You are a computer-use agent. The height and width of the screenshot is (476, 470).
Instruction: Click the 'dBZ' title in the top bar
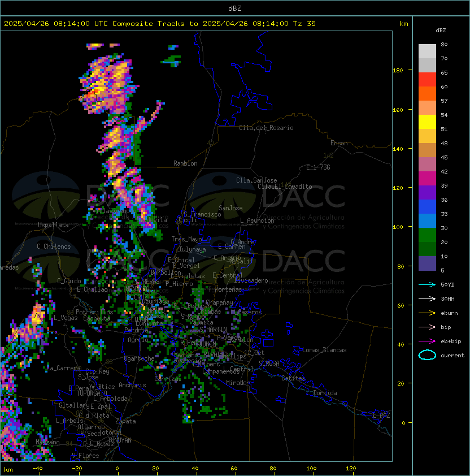pyautogui.click(x=235, y=8)
